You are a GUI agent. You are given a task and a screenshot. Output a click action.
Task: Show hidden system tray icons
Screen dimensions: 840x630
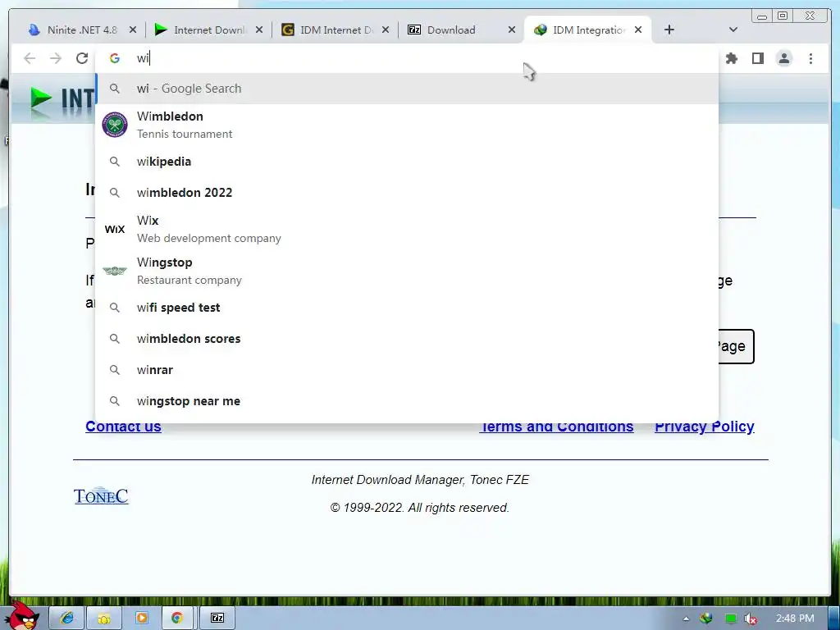click(x=686, y=619)
